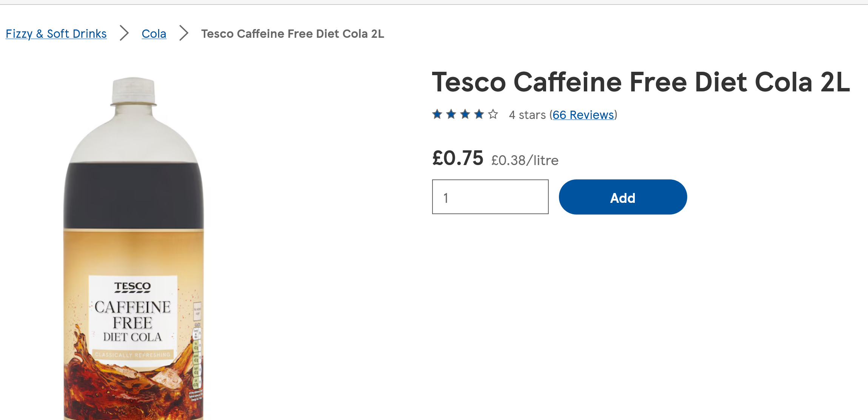Viewport: 868px width, 420px height.
Task: Click the current page breadcrumb text
Action: pos(292,34)
